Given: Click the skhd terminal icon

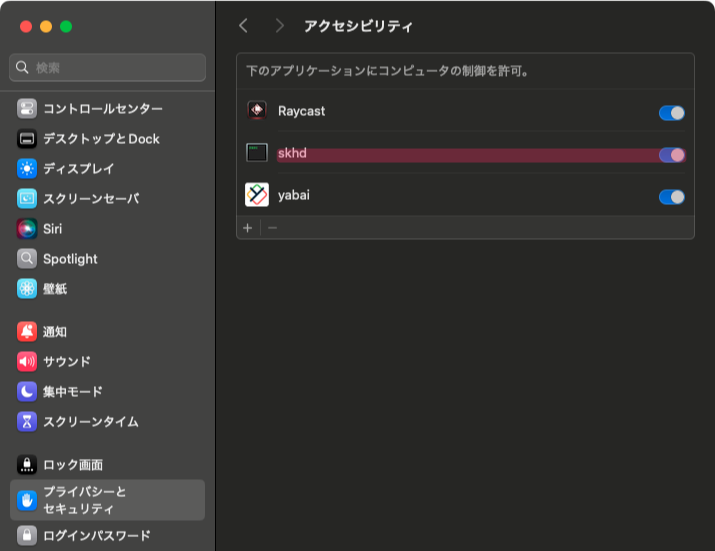Looking at the screenshot, I should [257, 153].
